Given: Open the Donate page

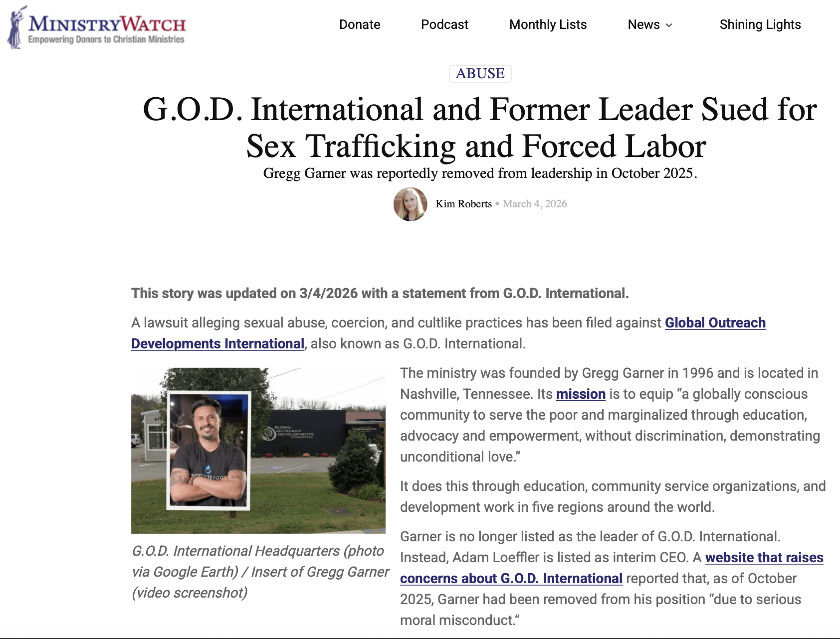Looking at the screenshot, I should click(360, 24).
